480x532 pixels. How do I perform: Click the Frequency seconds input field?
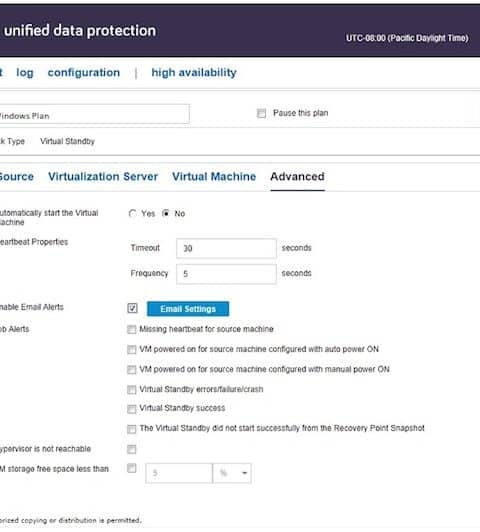point(226,274)
